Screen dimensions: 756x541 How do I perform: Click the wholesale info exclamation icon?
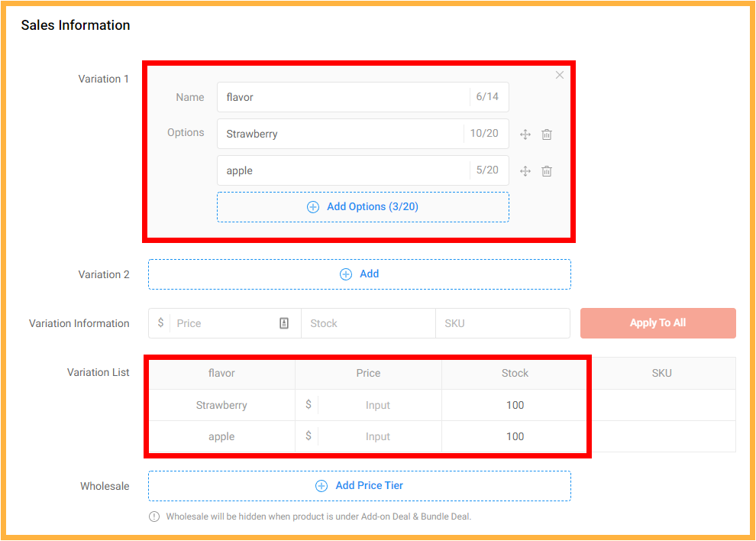pyautogui.click(x=154, y=517)
